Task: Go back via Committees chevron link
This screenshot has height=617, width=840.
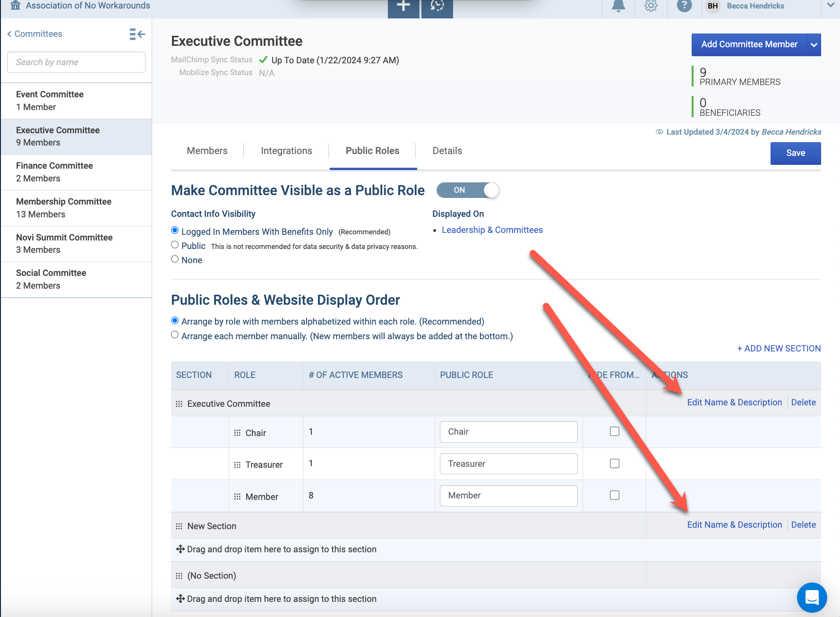Action: point(34,34)
